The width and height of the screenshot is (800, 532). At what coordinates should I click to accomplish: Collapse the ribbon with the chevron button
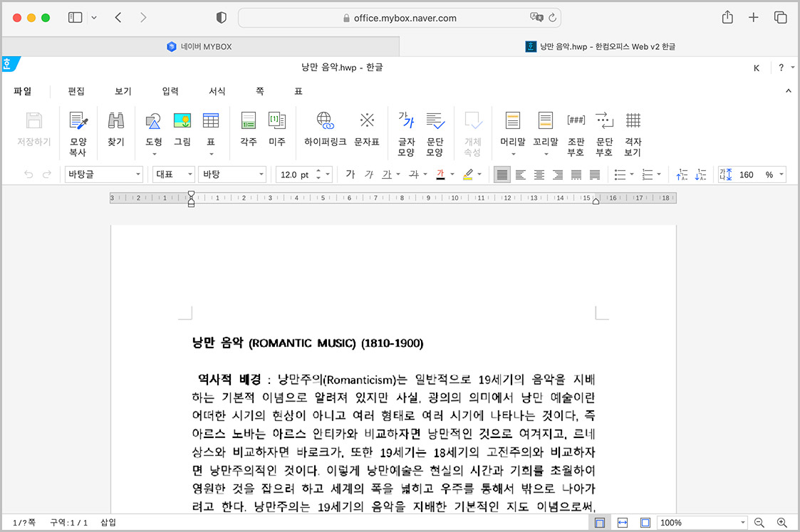coord(787,91)
